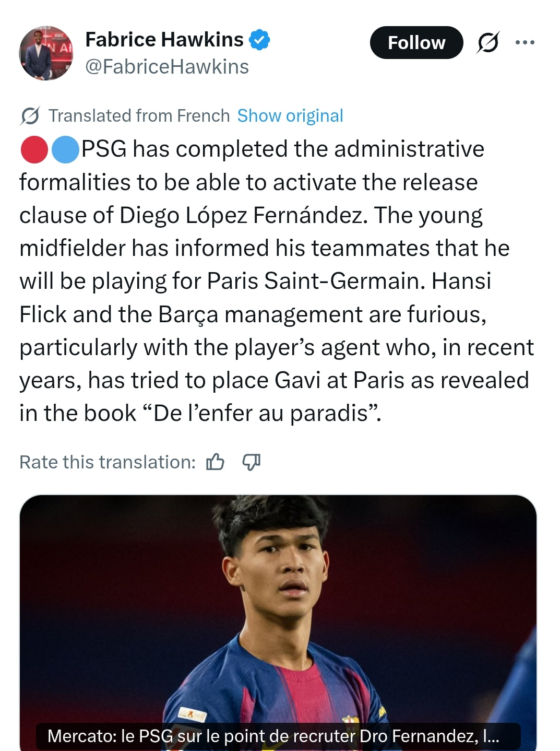560x751 pixels.
Task: Toggle Show original French text
Action: 290,115
